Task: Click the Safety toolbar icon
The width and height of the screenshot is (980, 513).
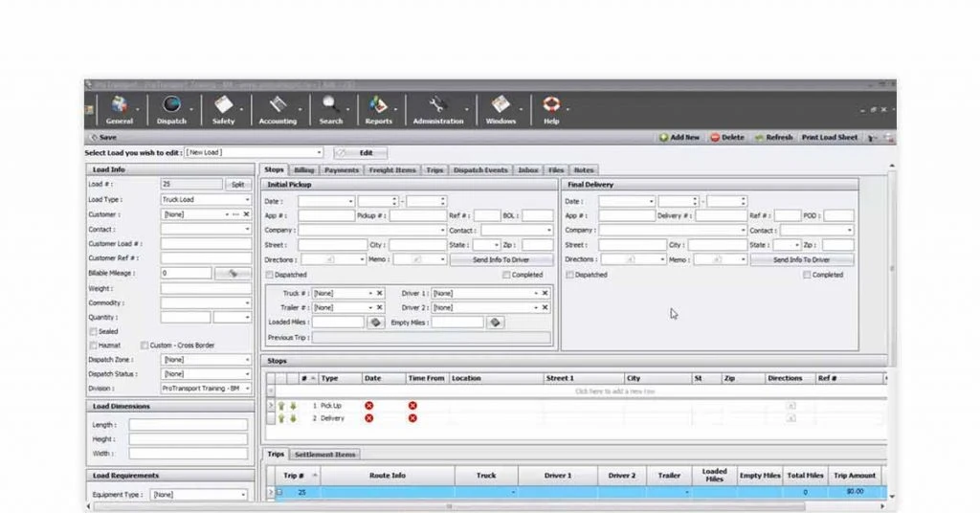Action: [224, 106]
